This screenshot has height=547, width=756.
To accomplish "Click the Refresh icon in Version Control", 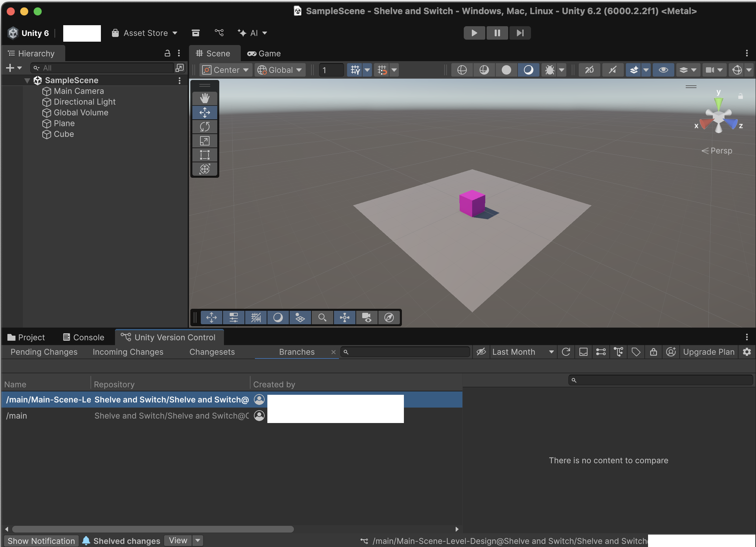I will (566, 352).
